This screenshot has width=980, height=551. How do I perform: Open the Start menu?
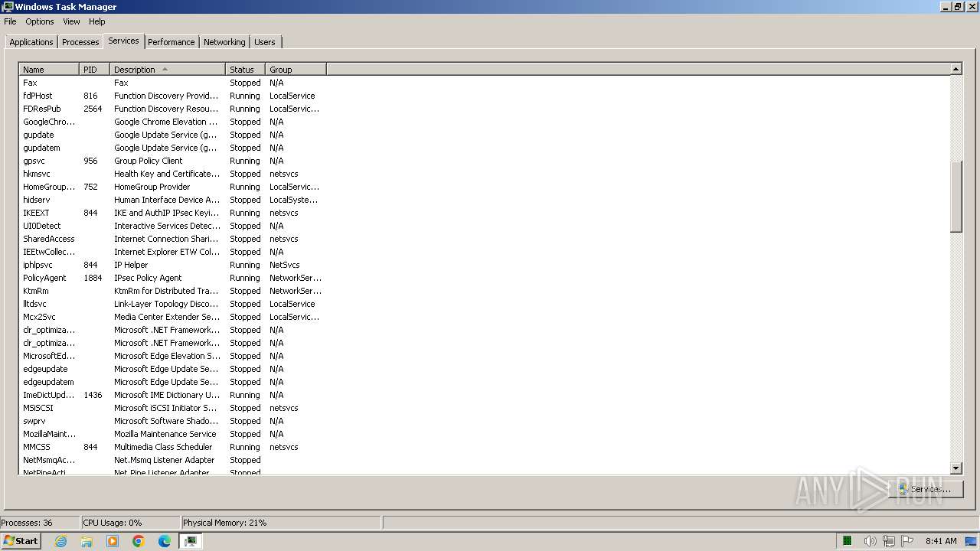[x=21, y=541]
